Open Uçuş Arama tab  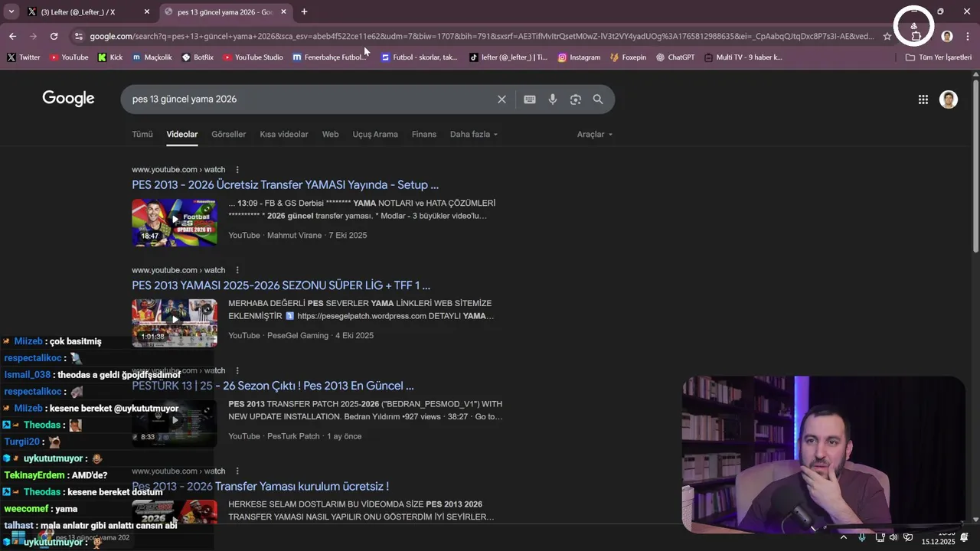375,134
